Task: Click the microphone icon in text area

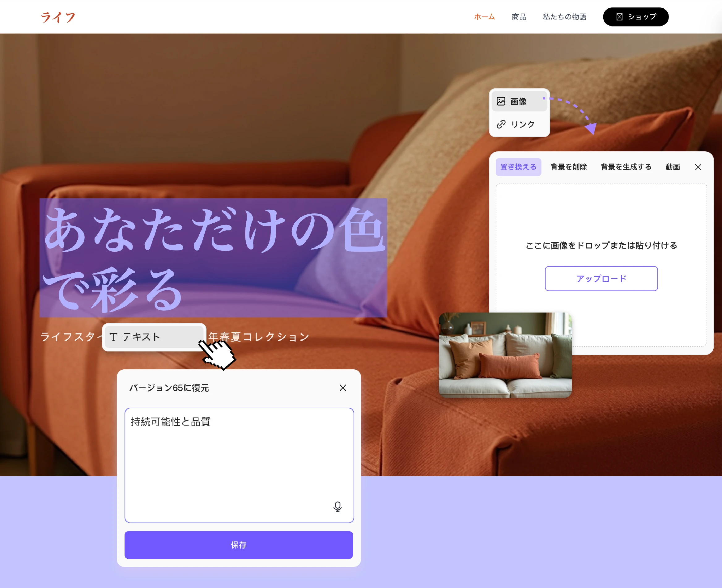Action: tap(337, 506)
